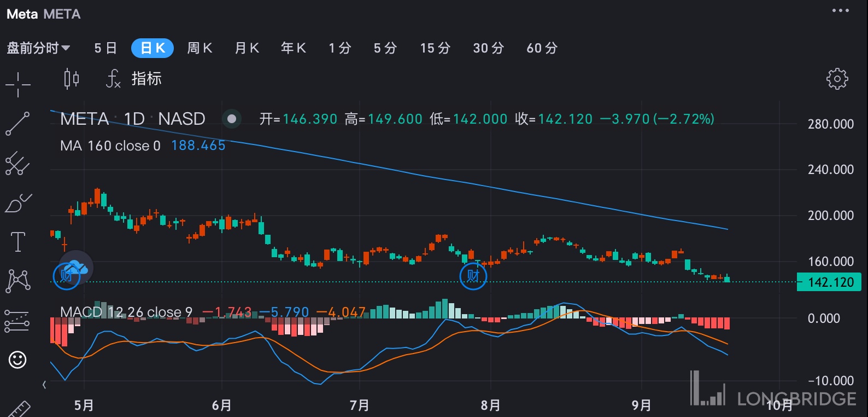Open the three-dot more options menu
This screenshot has width=868, height=417.
pos(840,10)
